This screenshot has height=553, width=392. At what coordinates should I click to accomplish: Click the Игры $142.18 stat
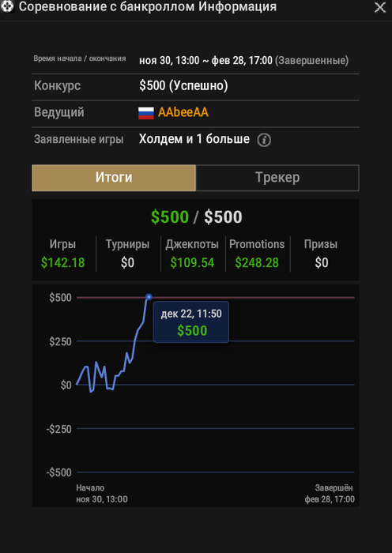pyautogui.click(x=62, y=254)
